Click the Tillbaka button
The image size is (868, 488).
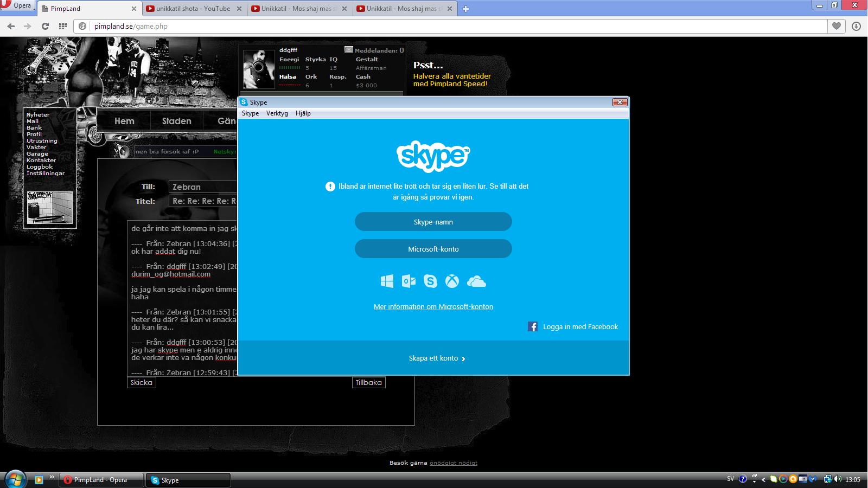pyautogui.click(x=369, y=383)
